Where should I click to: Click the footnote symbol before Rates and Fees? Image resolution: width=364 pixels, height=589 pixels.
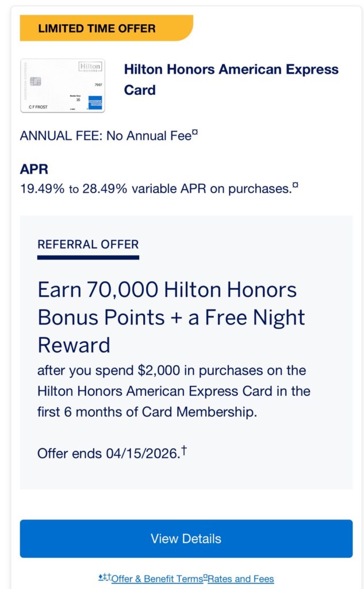(x=205, y=577)
